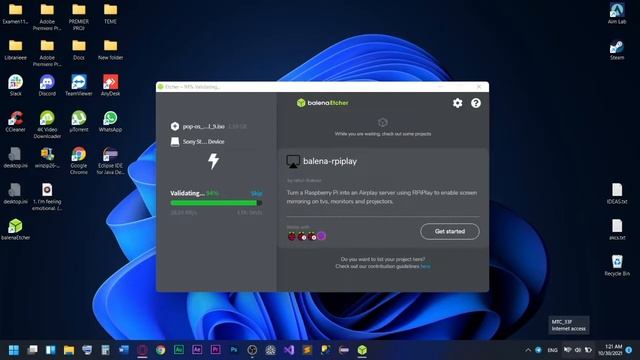
Task: Select the 4K Video Downloader shortcut
Action: 47,124
